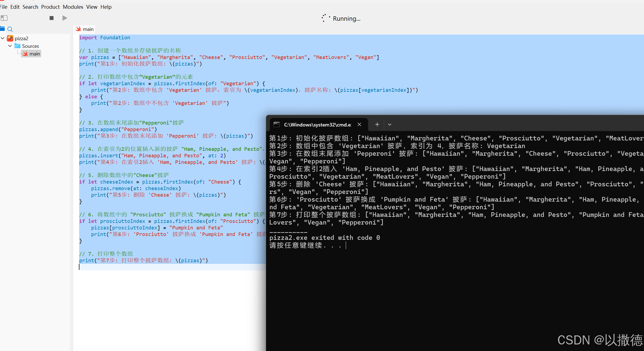Open the File menu
Image resolution: width=644 pixels, height=351 pixels.
(4, 7)
